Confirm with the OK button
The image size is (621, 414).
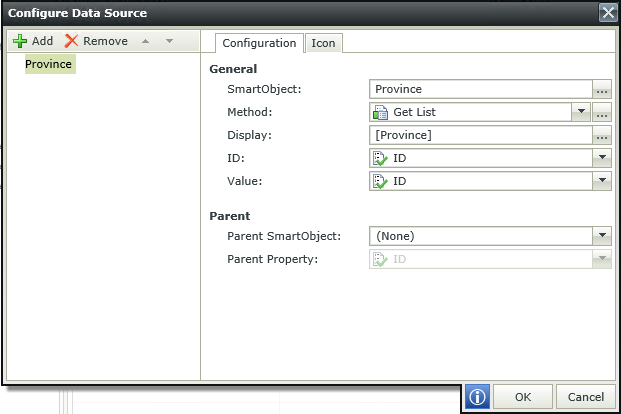523,397
